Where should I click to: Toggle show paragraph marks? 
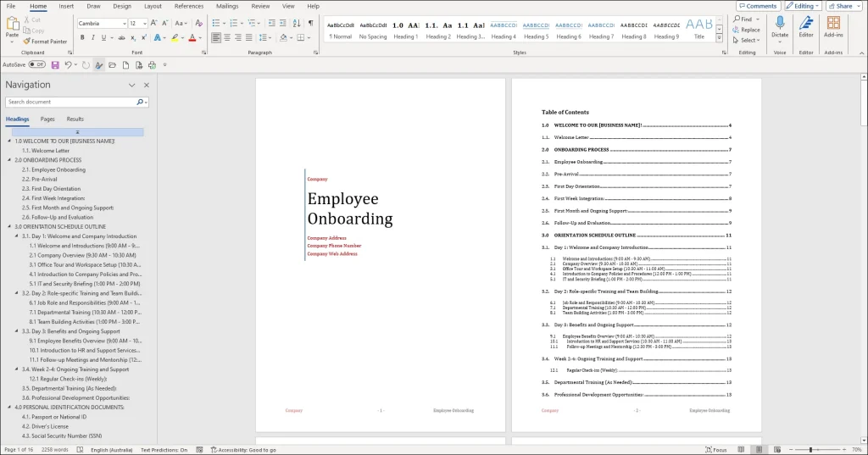[x=312, y=23]
